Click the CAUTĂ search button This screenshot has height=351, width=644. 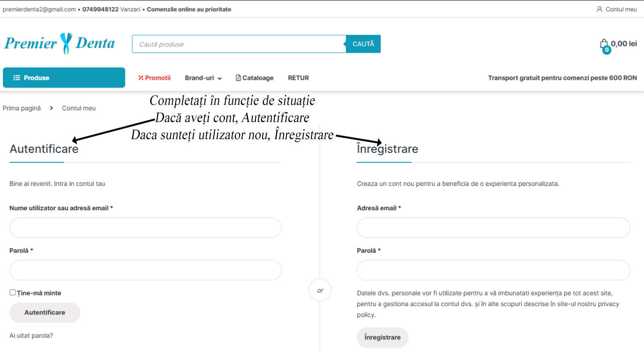363,44
